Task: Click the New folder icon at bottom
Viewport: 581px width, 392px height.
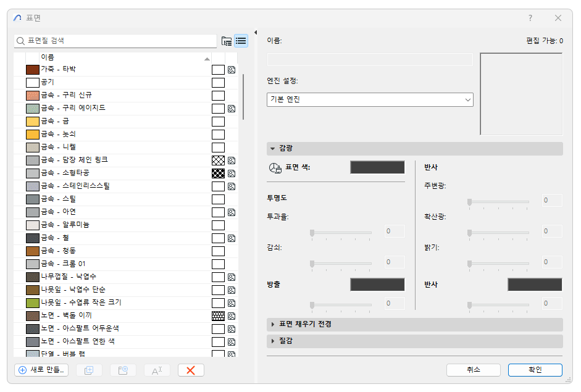Action: 122,370
